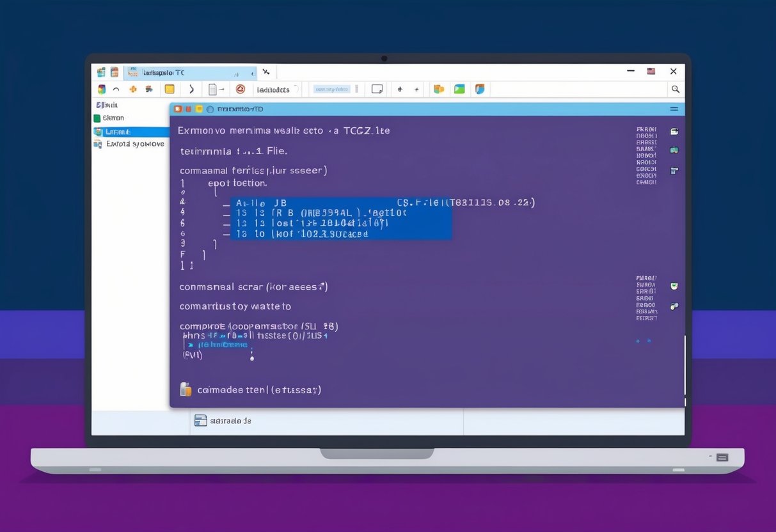The height and width of the screenshot is (532, 776).
Task: Expand the Extord sysnove sidebar entry
Action: 136,143
